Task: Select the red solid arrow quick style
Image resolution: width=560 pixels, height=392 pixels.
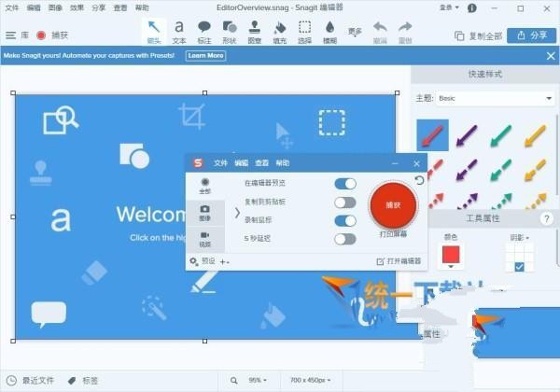Action: [x=432, y=135]
